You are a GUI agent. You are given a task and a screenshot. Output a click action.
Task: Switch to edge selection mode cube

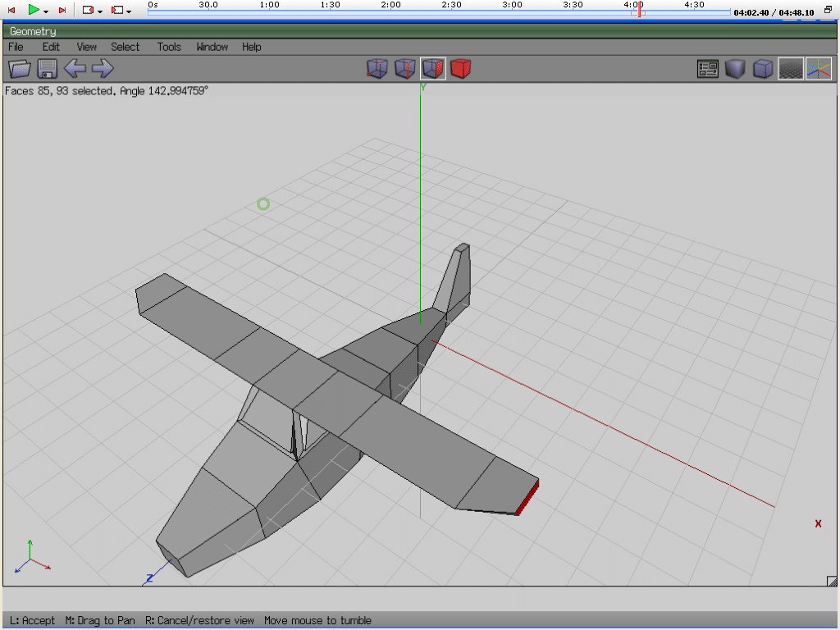click(404, 69)
